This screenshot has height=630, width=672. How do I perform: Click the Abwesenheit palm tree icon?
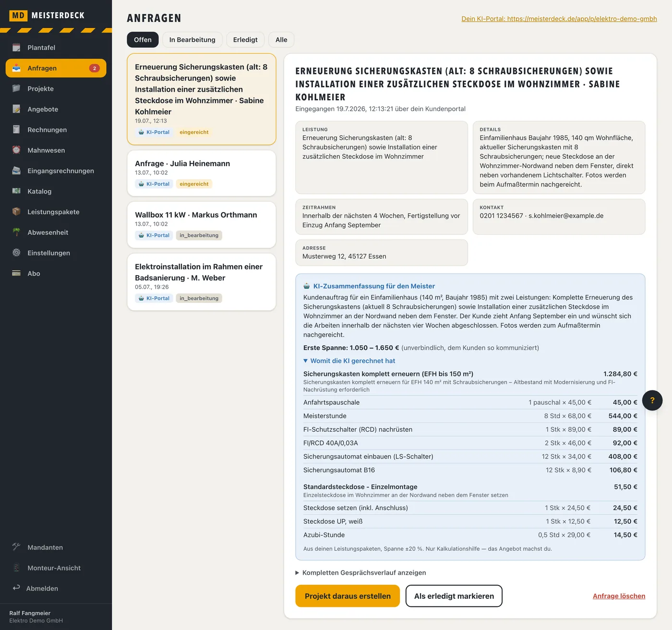pos(16,232)
